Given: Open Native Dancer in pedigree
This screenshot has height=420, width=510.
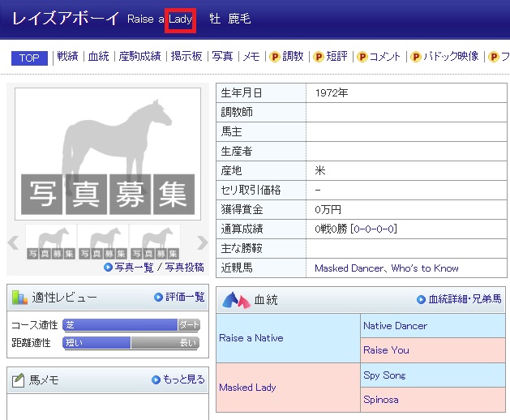Looking at the screenshot, I should (395, 326).
